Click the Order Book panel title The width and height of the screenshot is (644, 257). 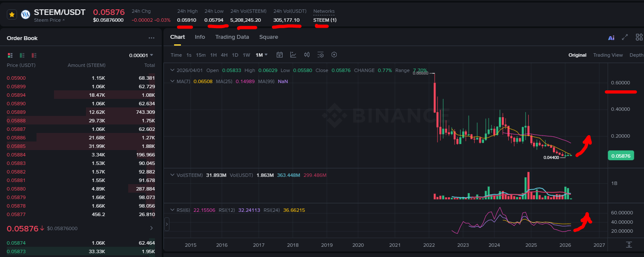22,38
